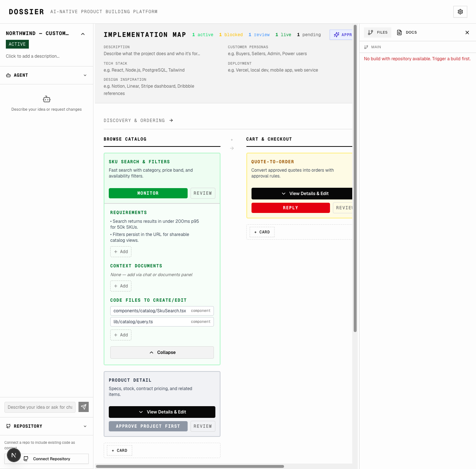Screen dimensions: 476x469
Task: Add an item under Context Documents
Action: [121, 286]
